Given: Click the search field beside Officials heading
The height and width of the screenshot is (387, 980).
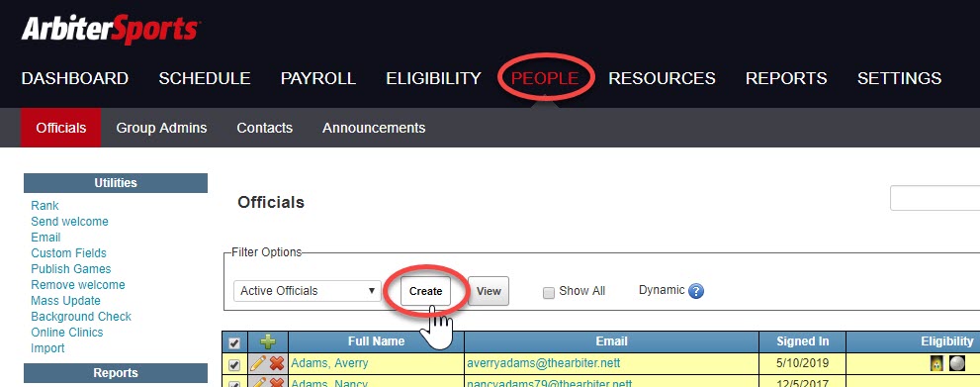Looking at the screenshot, I should (x=935, y=198).
